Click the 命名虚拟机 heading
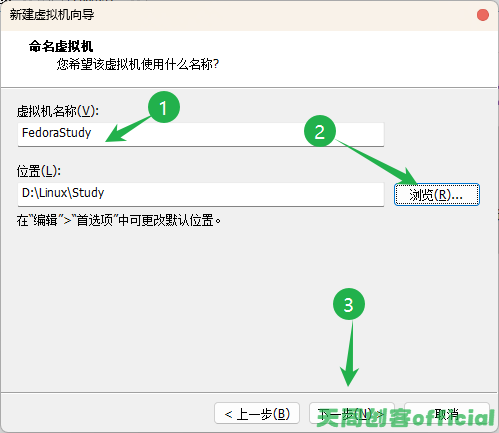This screenshot has height=433, width=499. click(x=61, y=46)
